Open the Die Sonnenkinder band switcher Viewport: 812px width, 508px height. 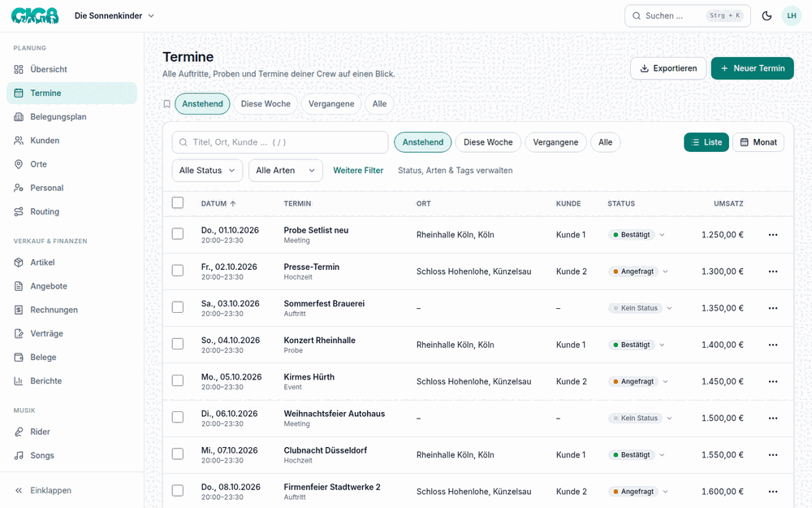(x=114, y=15)
